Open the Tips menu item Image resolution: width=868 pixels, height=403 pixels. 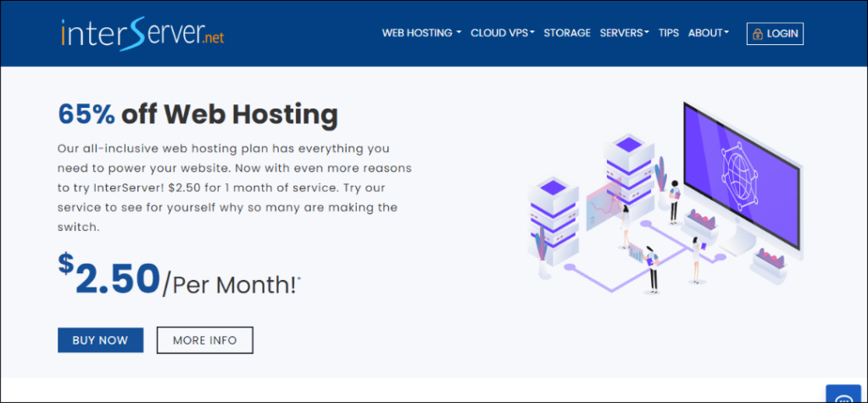pyautogui.click(x=668, y=33)
